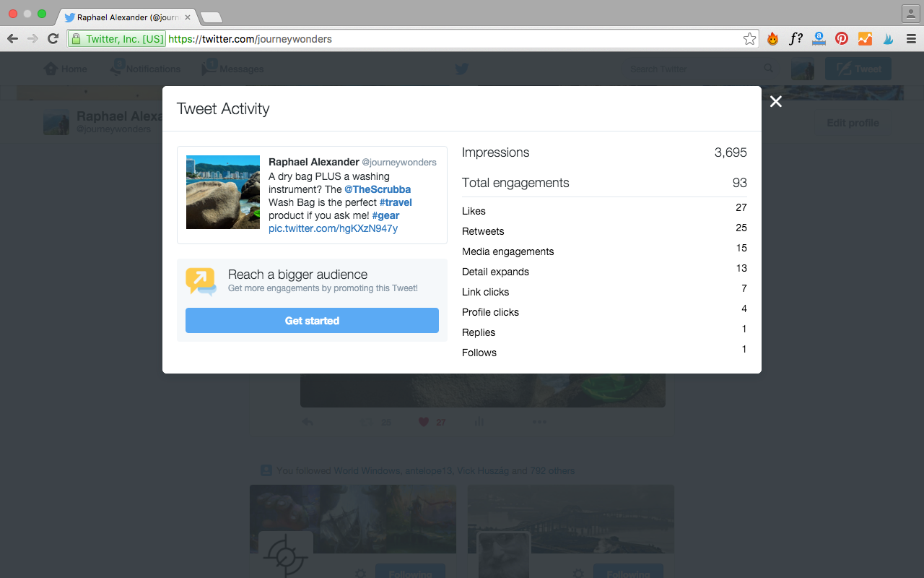Click the Reach a bigger audience heading

297,275
